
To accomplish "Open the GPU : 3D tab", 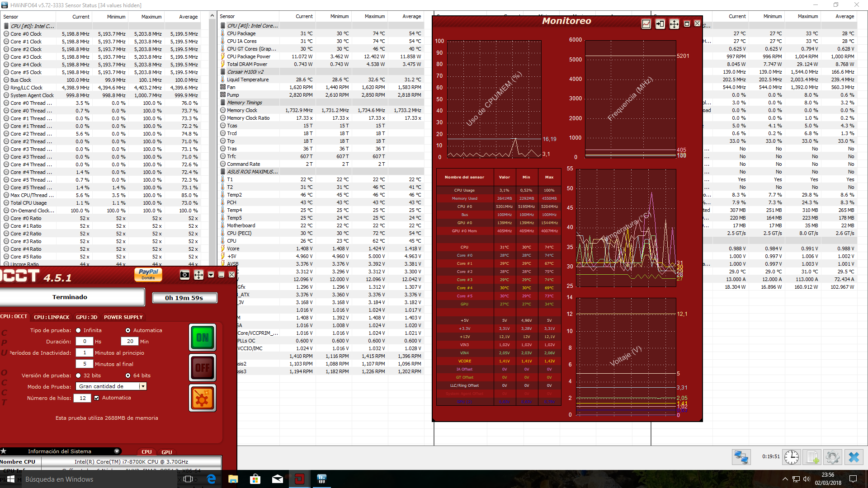I will [x=86, y=317].
